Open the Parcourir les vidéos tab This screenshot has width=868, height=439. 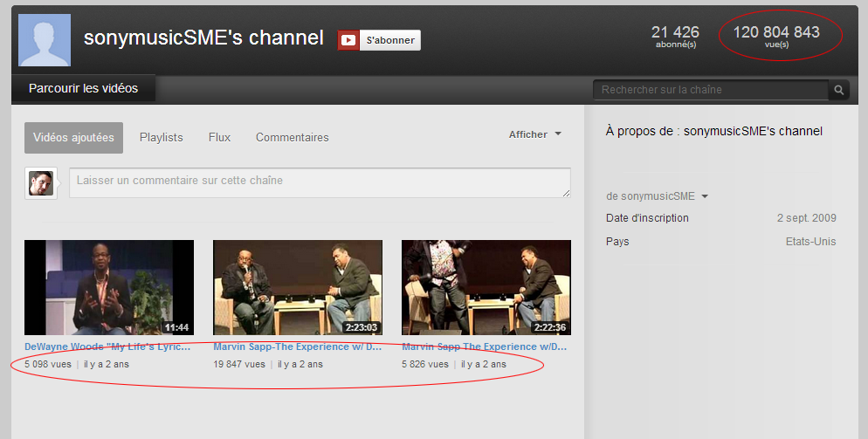(x=83, y=89)
